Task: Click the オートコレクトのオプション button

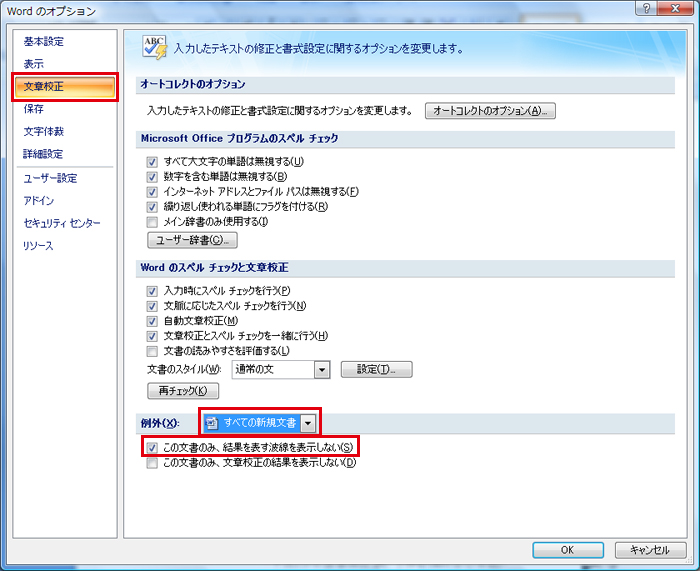Action: pyautogui.click(x=490, y=111)
